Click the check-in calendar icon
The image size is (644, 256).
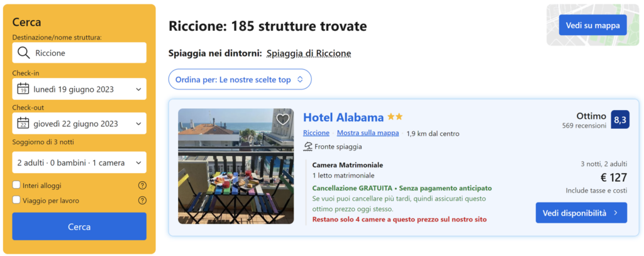[x=23, y=89]
